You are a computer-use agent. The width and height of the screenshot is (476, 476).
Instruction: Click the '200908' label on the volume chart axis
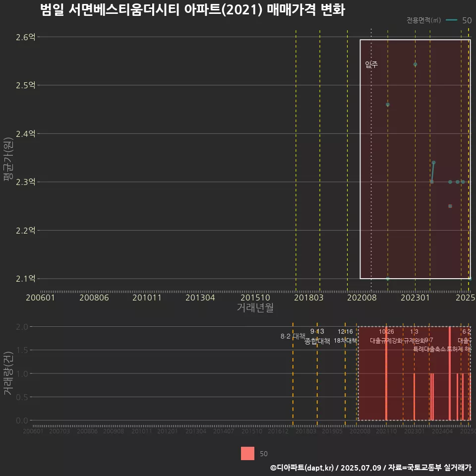coord(114,431)
